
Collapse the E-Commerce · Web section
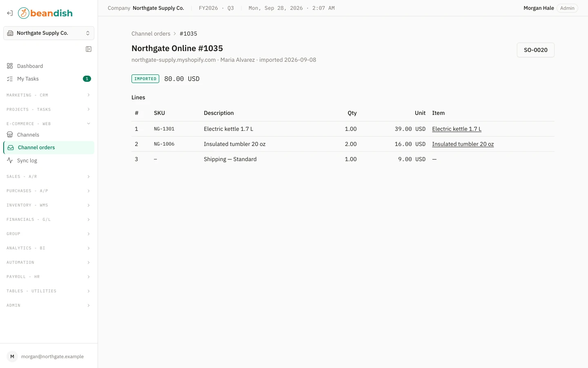49,123
